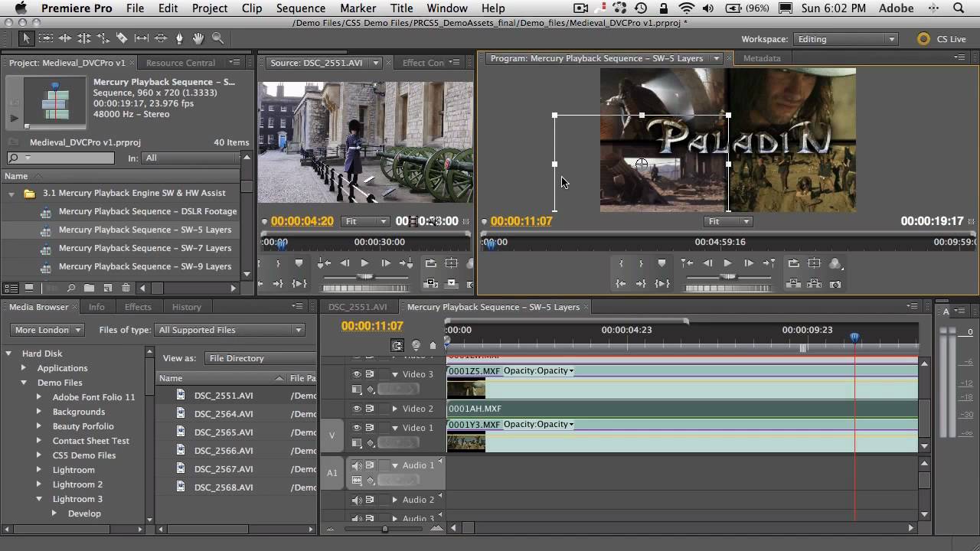Toggle sync lock on Video 3 track

pos(369,374)
